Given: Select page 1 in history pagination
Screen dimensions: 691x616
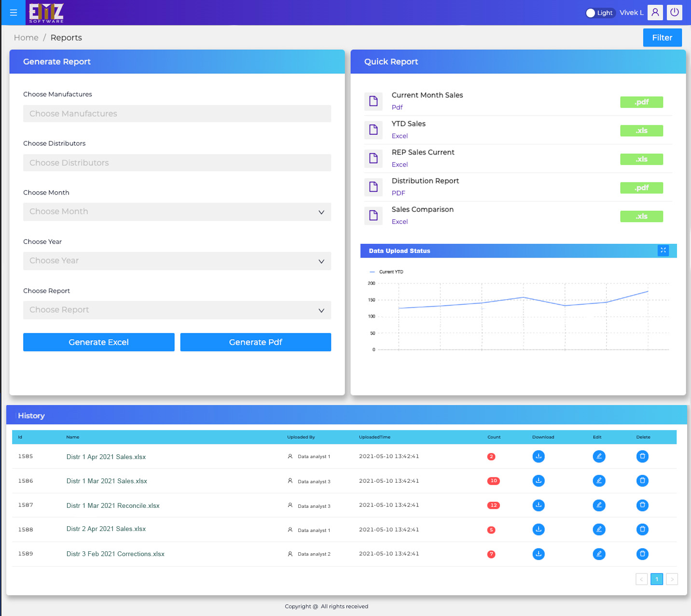Looking at the screenshot, I should [656, 579].
